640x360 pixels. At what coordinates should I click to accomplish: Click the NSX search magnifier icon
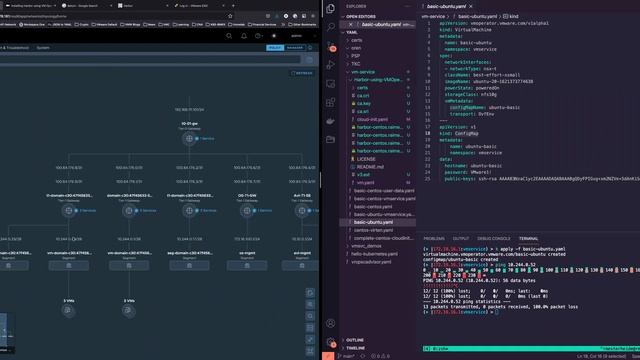coord(229,36)
